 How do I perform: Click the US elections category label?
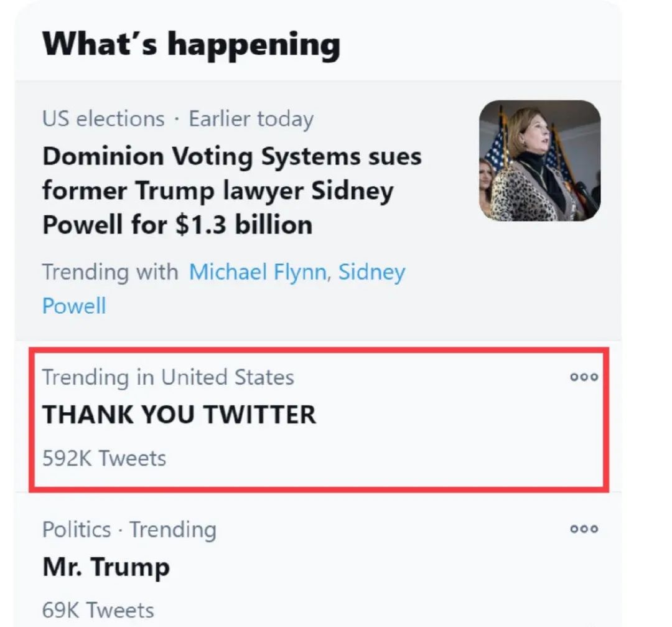(103, 118)
